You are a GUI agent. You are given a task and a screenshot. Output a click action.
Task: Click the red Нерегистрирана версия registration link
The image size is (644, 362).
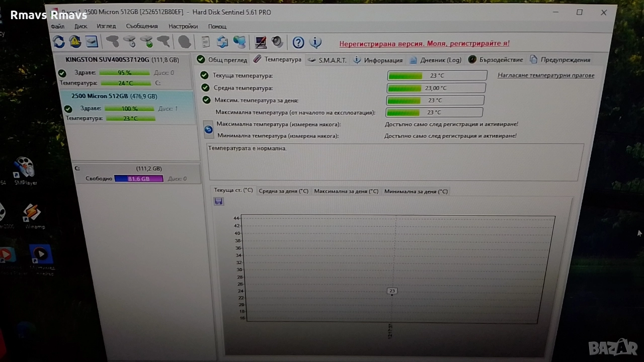pyautogui.click(x=424, y=44)
